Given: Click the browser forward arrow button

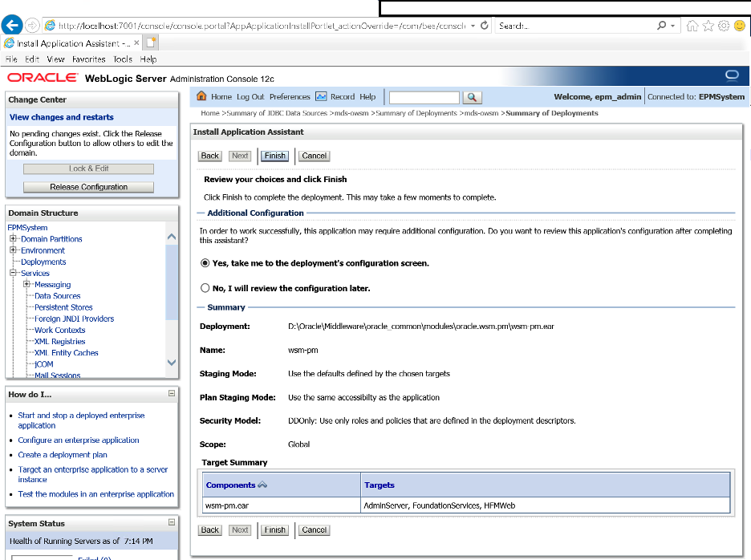Looking at the screenshot, I should [x=32, y=26].
